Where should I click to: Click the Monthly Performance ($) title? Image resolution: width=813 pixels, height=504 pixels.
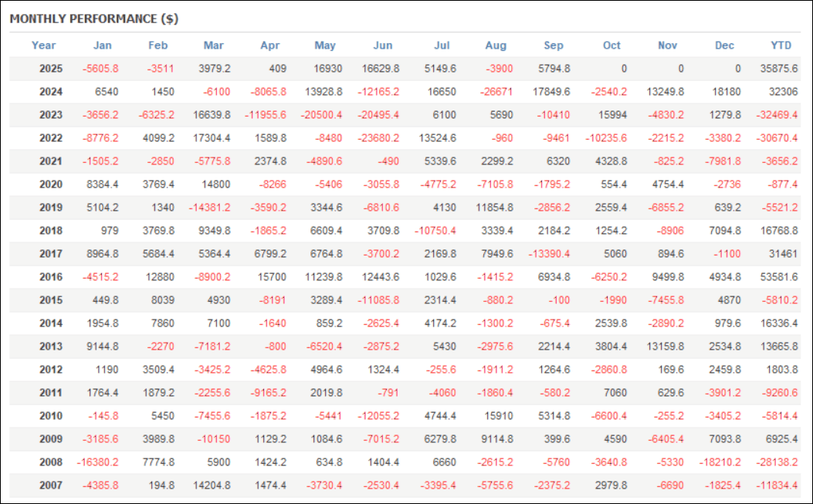tap(93, 18)
